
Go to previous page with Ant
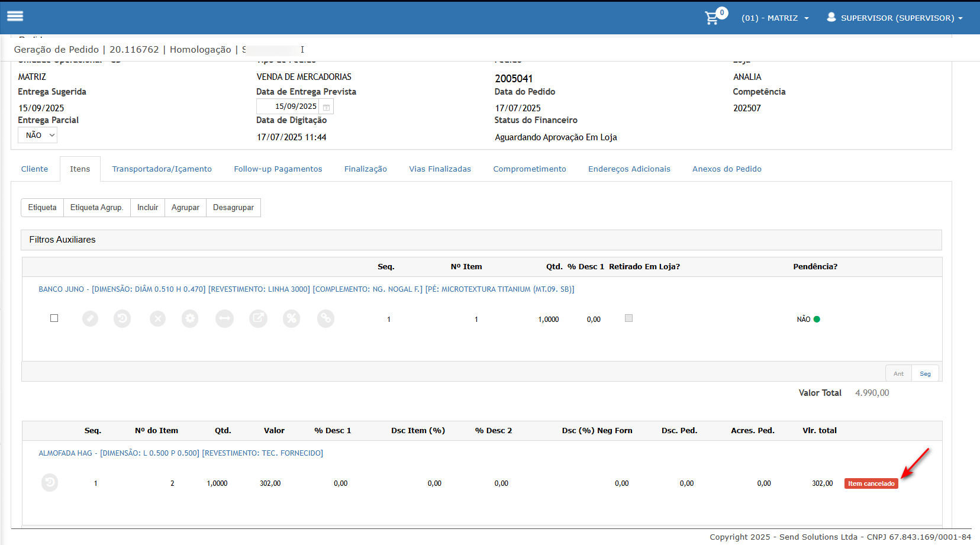[898, 373]
